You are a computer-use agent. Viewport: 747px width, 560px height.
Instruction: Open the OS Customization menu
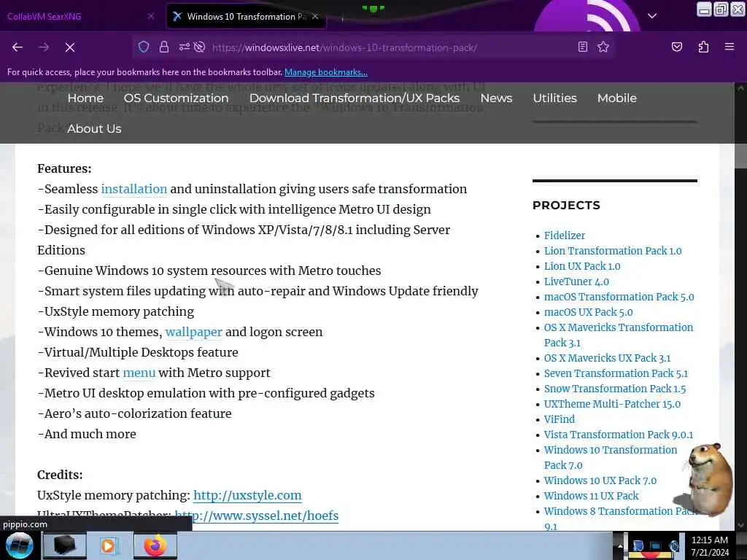tap(176, 98)
